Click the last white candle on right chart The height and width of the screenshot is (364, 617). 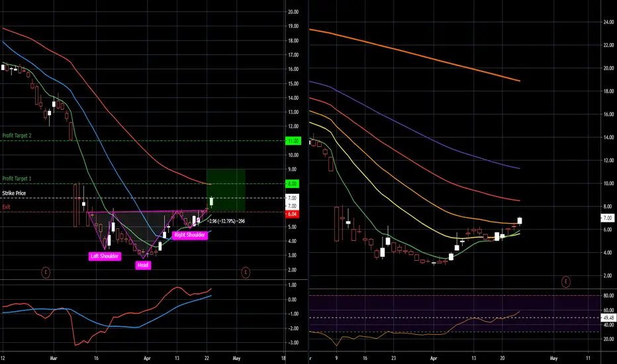[x=520, y=220]
